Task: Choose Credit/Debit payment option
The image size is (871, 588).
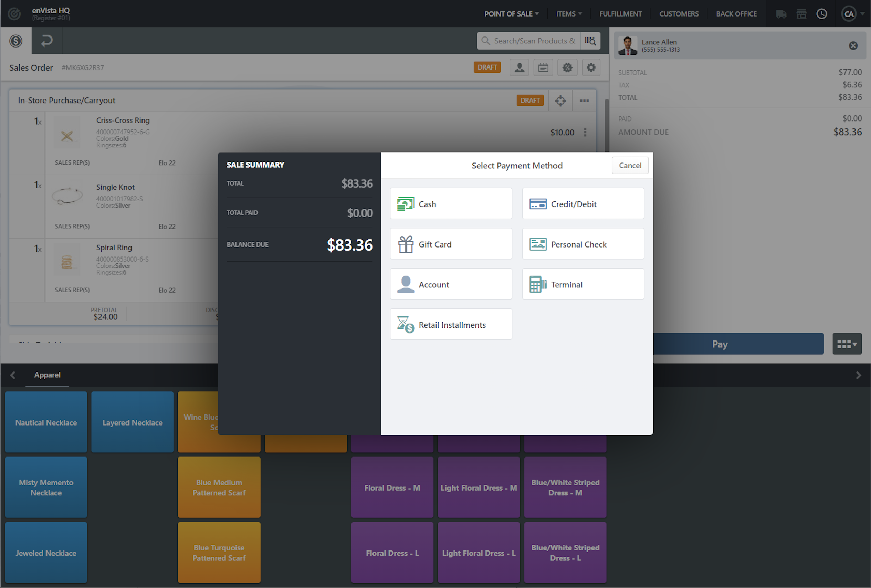Action: 583,204
